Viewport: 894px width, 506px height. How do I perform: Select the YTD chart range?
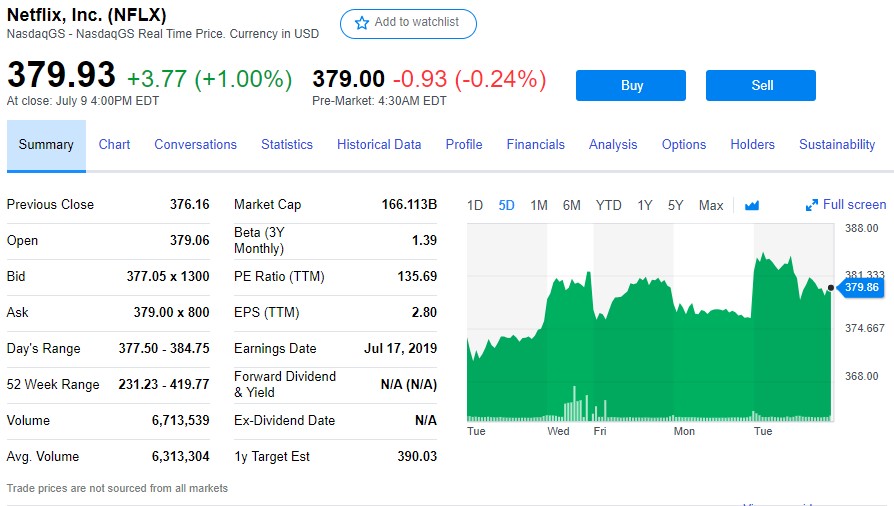[x=608, y=205]
